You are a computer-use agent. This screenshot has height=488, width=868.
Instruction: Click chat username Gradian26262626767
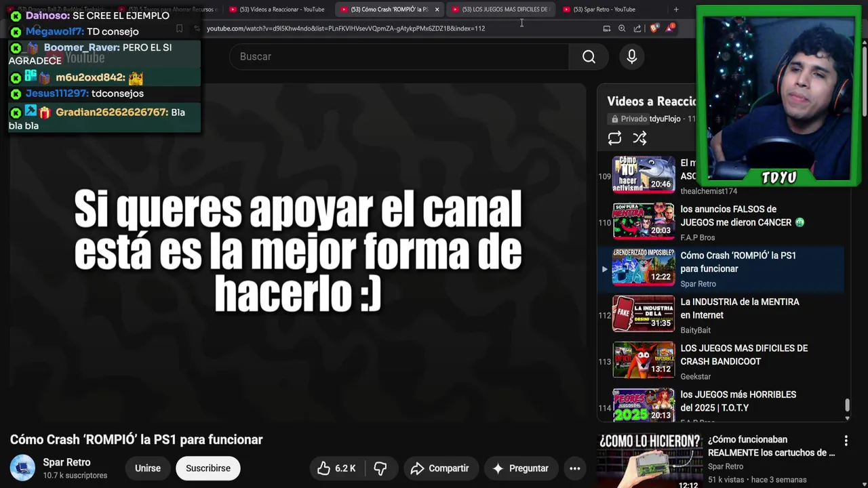pos(111,113)
